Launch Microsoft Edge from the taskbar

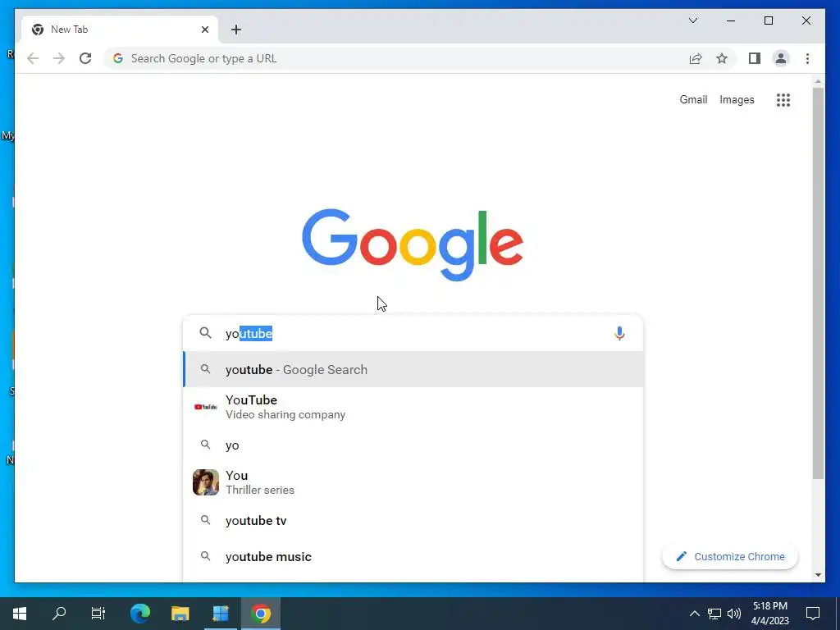click(140, 613)
